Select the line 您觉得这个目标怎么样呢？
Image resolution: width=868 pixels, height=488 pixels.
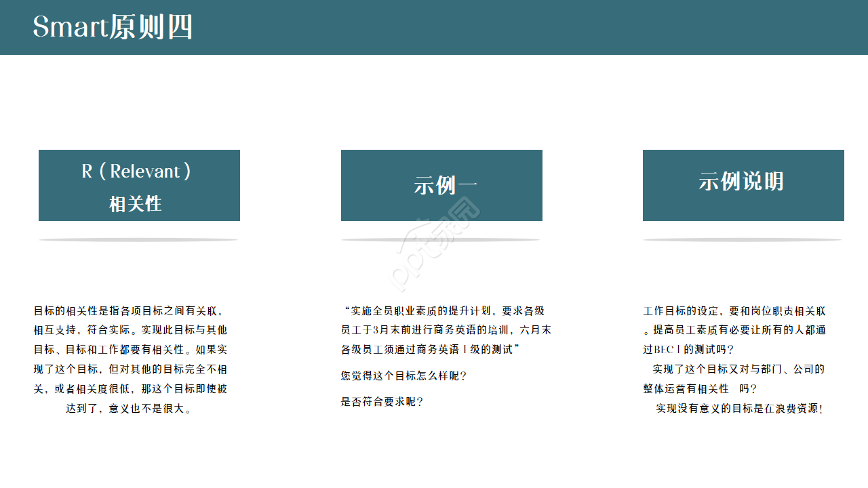(x=403, y=375)
